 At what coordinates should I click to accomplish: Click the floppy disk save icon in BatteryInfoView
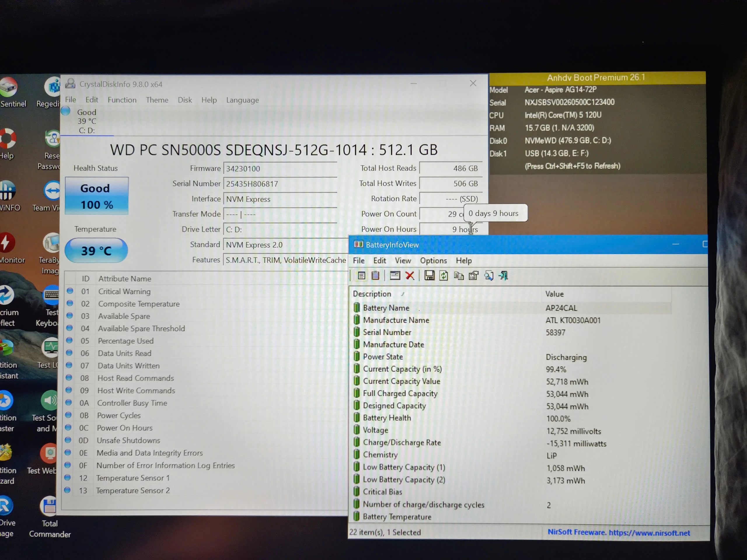coord(429,276)
